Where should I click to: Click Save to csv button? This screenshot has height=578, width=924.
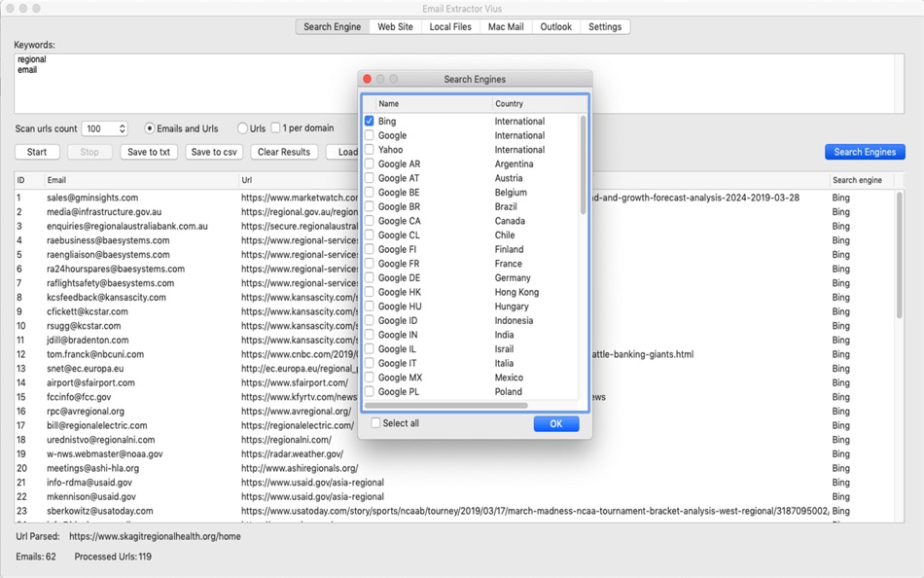pos(214,152)
